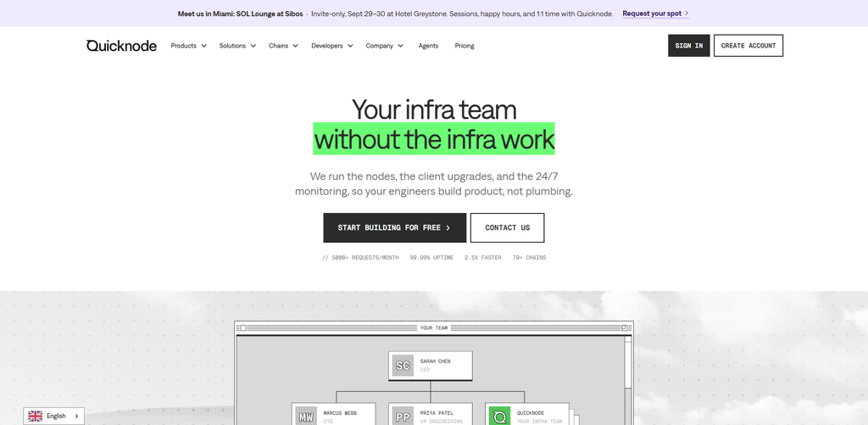Click the green Quicknode team icon
Screen dimensions: 868x425
tap(500, 416)
